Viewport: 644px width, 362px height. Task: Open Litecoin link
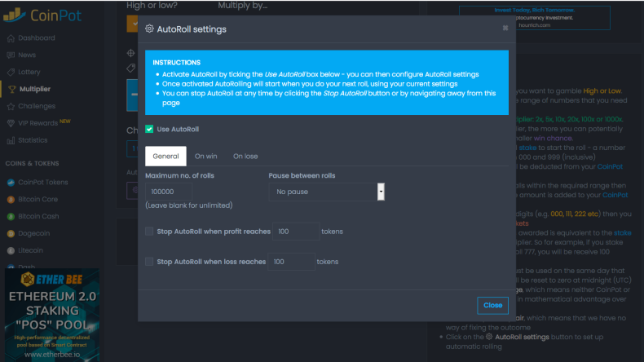coord(30,250)
